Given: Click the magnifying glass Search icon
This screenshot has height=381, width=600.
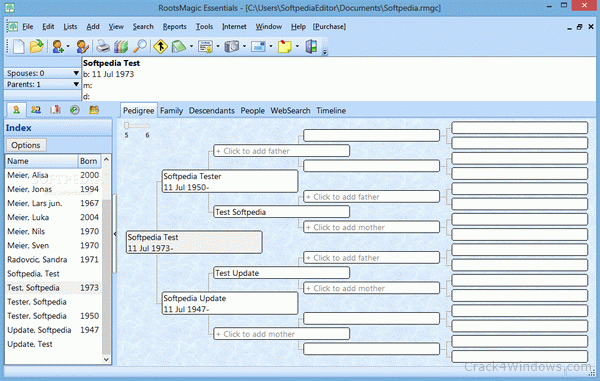Looking at the screenshot, I should (x=140, y=47).
